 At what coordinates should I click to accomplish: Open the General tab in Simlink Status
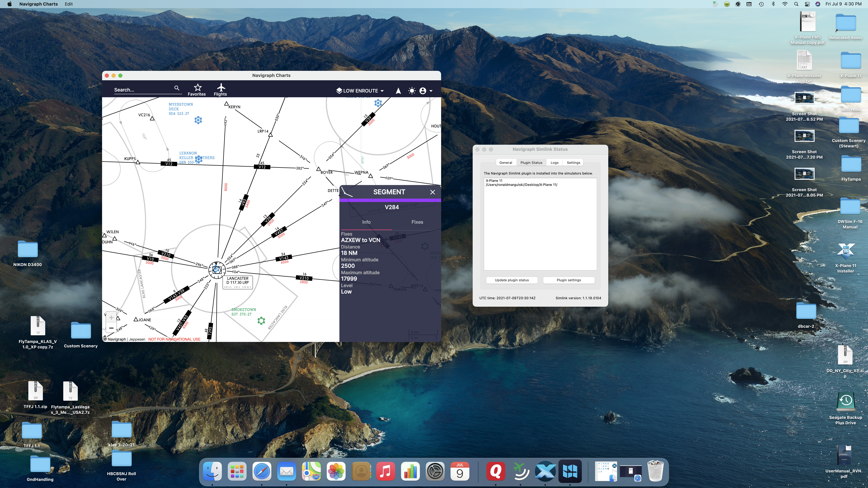tap(505, 163)
